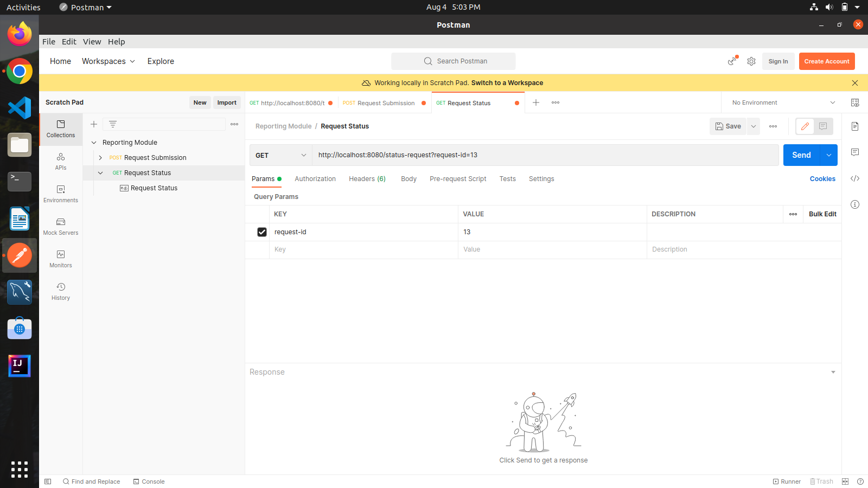Open the Environments sidebar panel
868x488 pixels.
61,194
